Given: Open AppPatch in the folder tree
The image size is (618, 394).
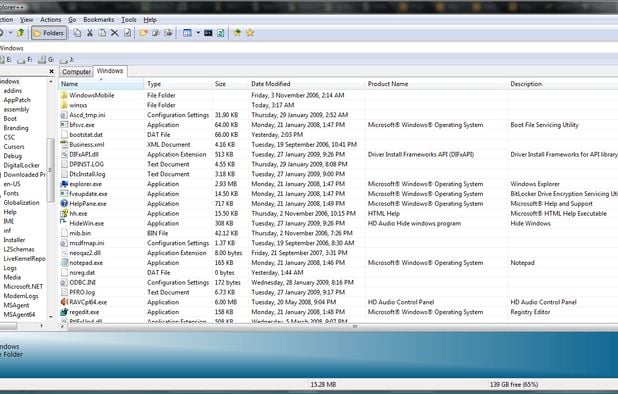Looking at the screenshot, I should (17, 100).
